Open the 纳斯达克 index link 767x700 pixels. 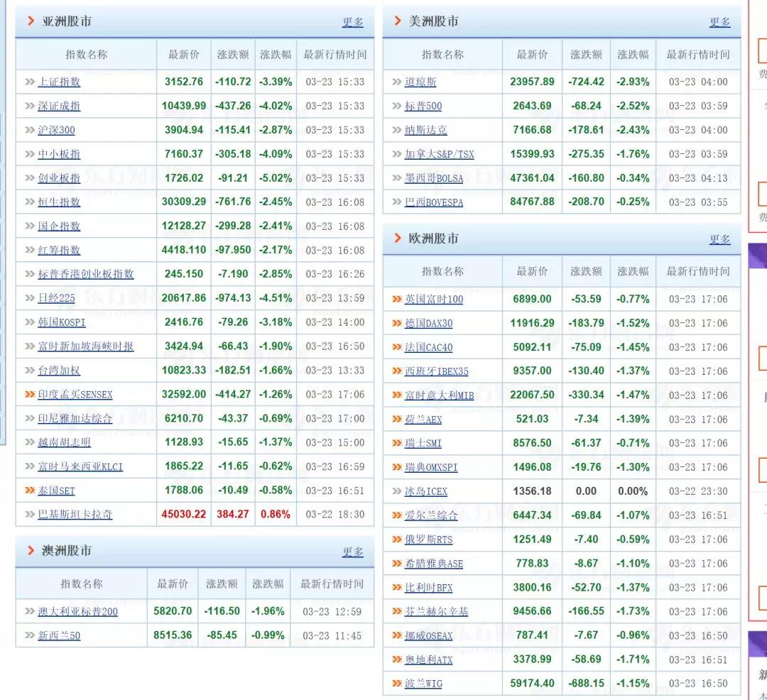pyautogui.click(x=426, y=130)
